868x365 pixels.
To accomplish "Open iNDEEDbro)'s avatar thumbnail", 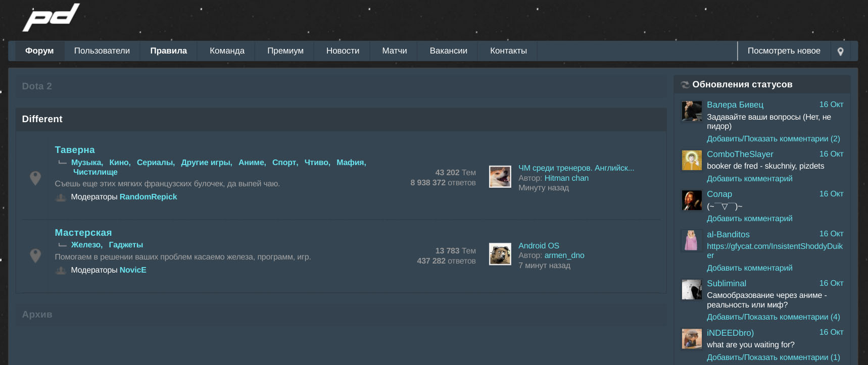I will (x=692, y=339).
